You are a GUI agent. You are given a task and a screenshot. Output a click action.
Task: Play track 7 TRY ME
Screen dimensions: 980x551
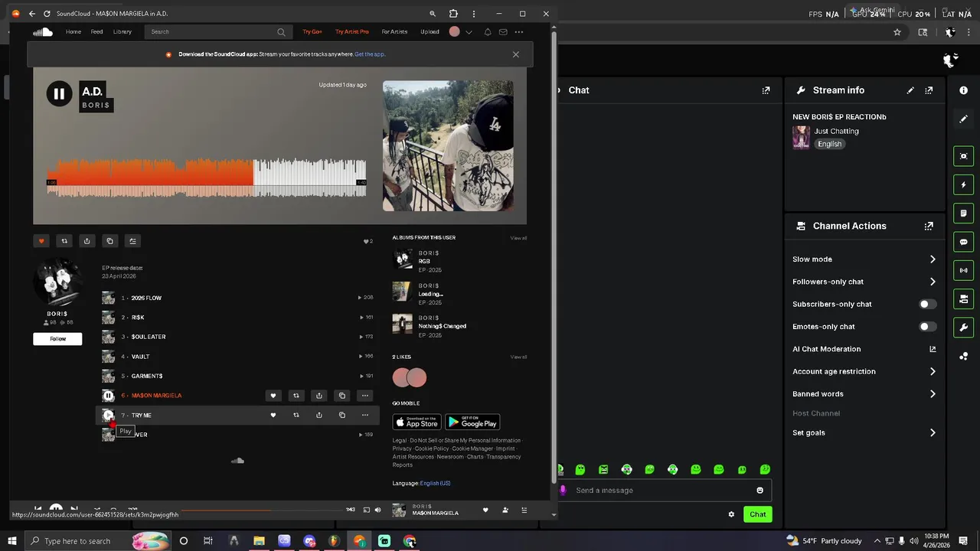point(108,416)
